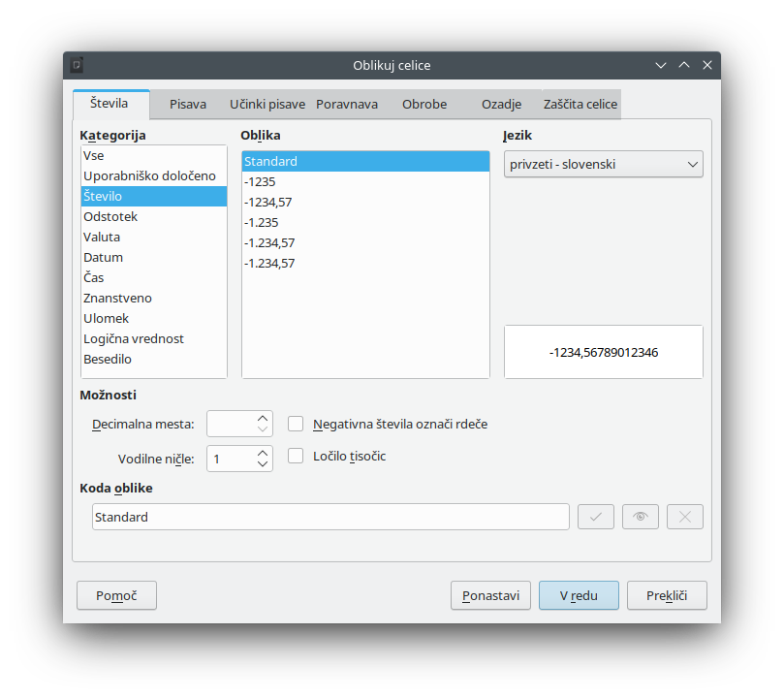Screen dimensions: 784x698
Task: Select the Čas category
Action: (153, 277)
